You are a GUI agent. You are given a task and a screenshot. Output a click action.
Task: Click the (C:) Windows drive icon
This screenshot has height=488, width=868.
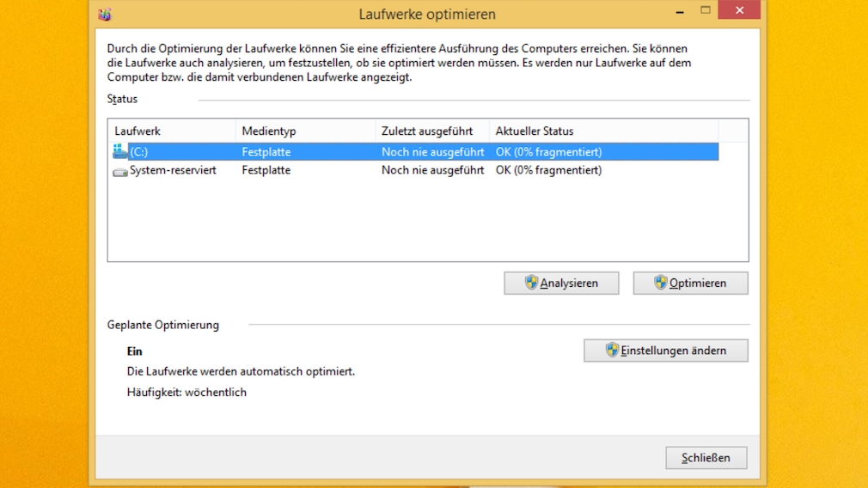click(x=120, y=152)
